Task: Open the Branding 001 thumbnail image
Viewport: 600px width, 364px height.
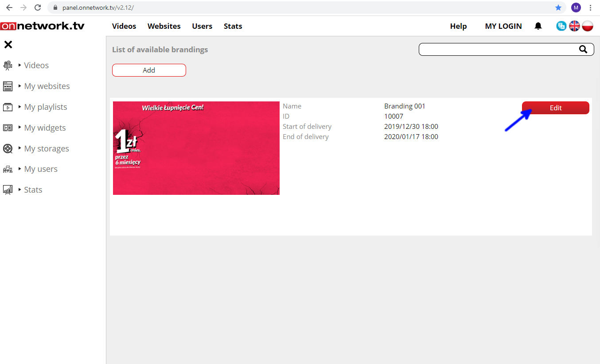Action: (x=196, y=148)
